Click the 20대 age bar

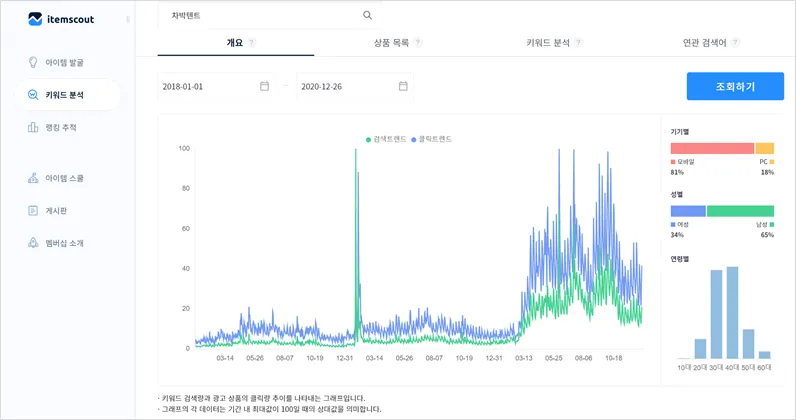click(700, 348)
